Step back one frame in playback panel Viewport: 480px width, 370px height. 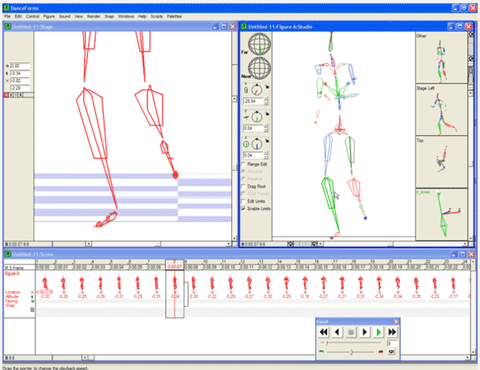pyautogui.click(x=337, y=332)
